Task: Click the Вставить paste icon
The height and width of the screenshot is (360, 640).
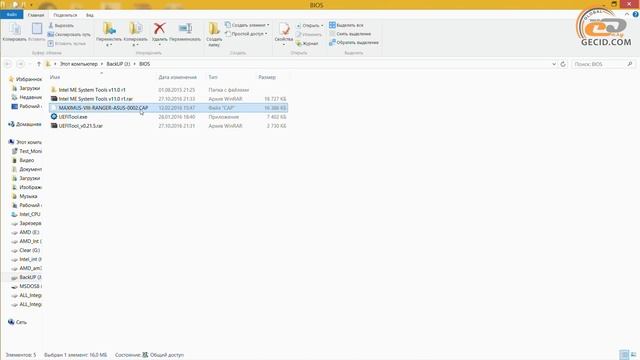Action: click(x=37, y=32)
